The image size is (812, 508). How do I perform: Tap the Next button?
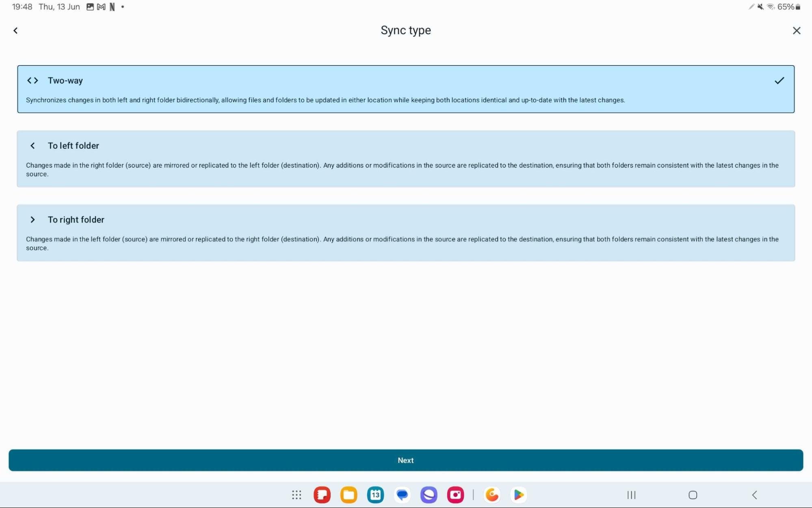coord(406,460)
